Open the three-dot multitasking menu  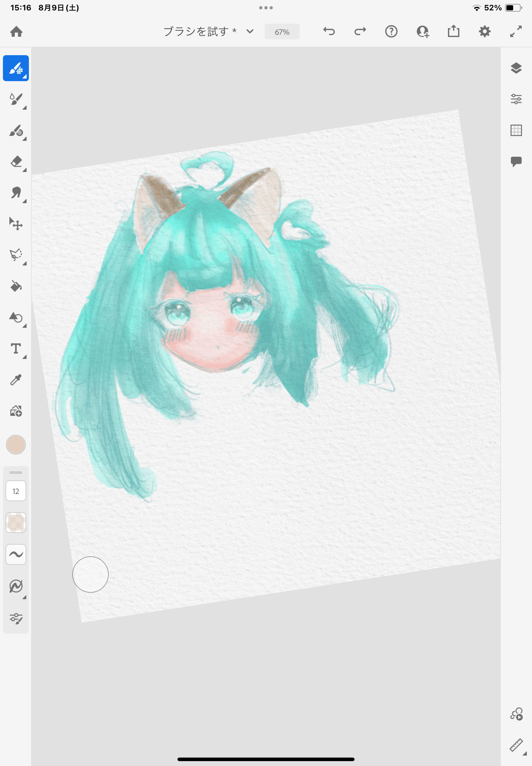coord(266,8)
